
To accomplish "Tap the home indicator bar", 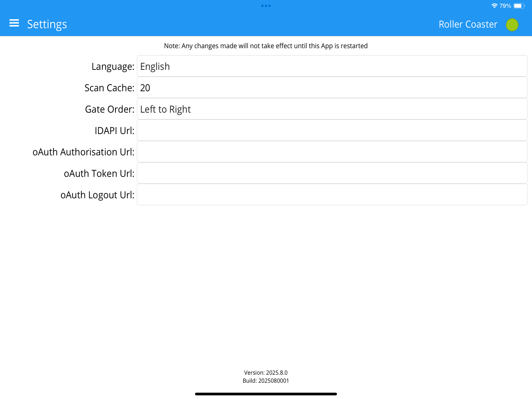I will (x=266, y=394).
